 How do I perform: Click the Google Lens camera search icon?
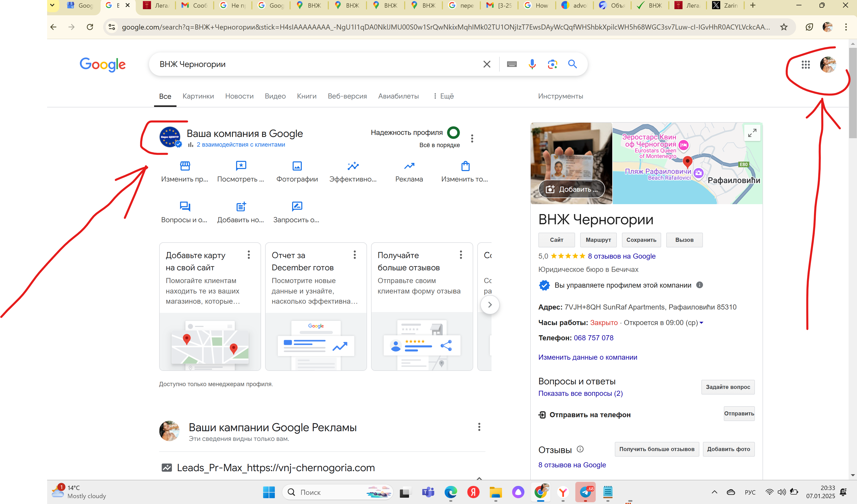coord(552,64)
